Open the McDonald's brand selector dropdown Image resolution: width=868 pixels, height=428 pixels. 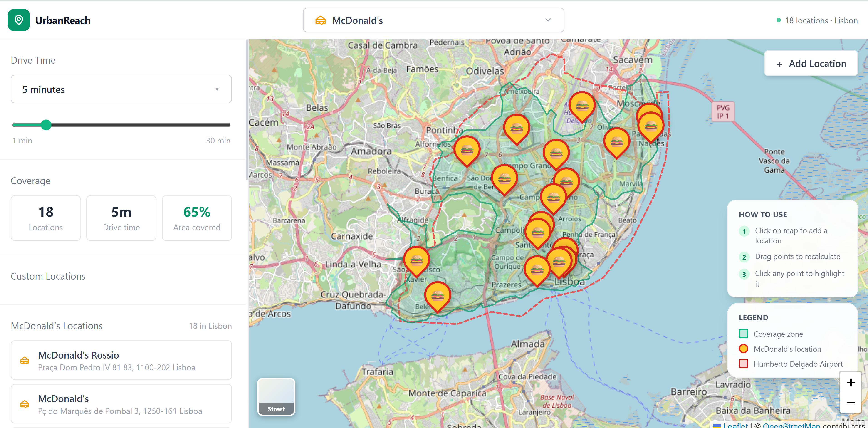(x=433, y=20)
